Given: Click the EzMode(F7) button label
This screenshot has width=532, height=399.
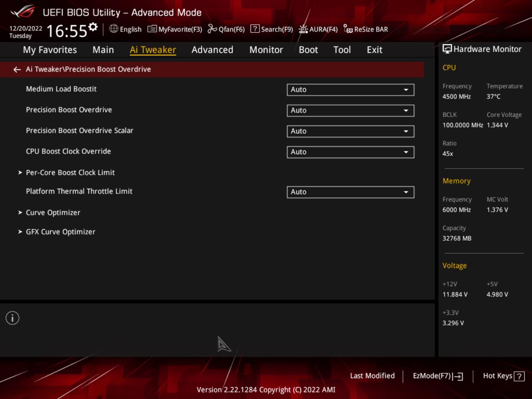Looking at the screenshot, I should 432,376.
